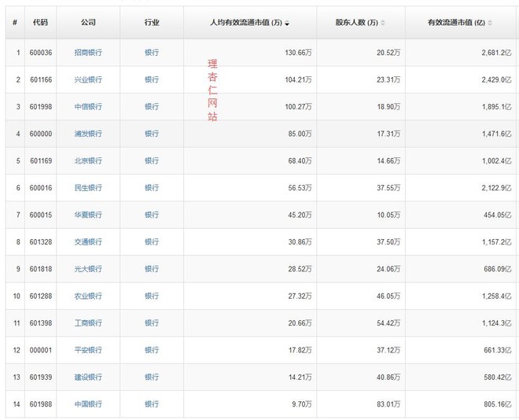Image resolution: width=519 pixels, height=420 pixels.
Task: Click the 银行 industry link for 浦发银行
Action: (x=152, y=134)
